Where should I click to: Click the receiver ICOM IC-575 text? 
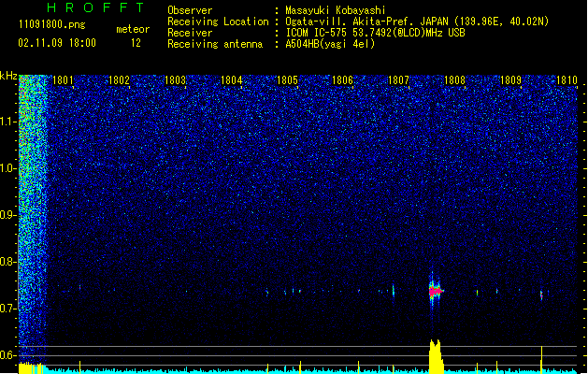[376, 33]
